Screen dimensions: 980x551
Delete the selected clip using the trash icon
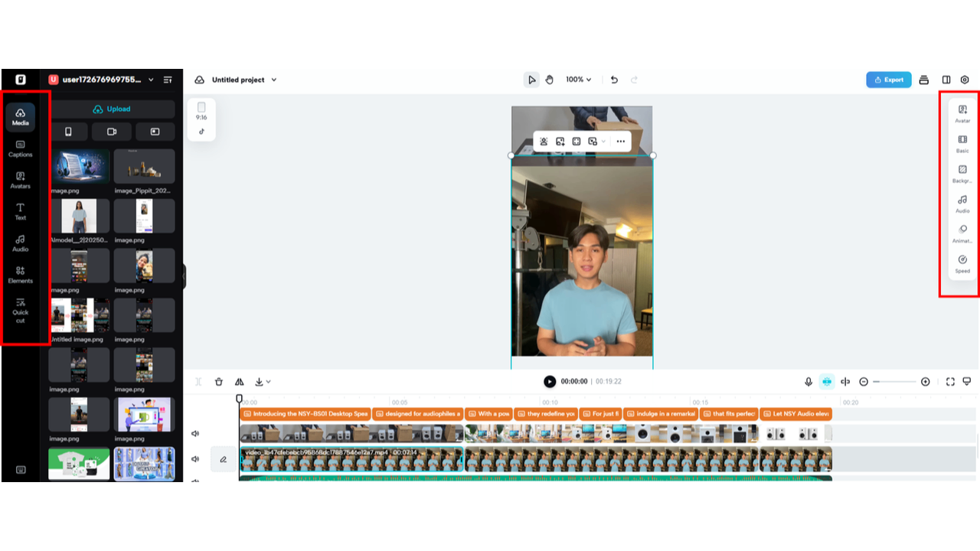(x=219, y=381)
